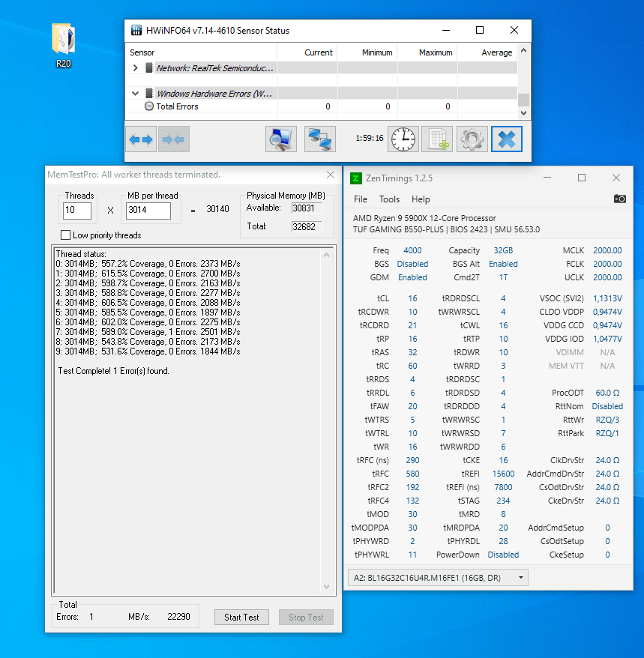644x658 pixels.
Task: Open the R20 folder on desktop
Action: (x=64, y=45)
